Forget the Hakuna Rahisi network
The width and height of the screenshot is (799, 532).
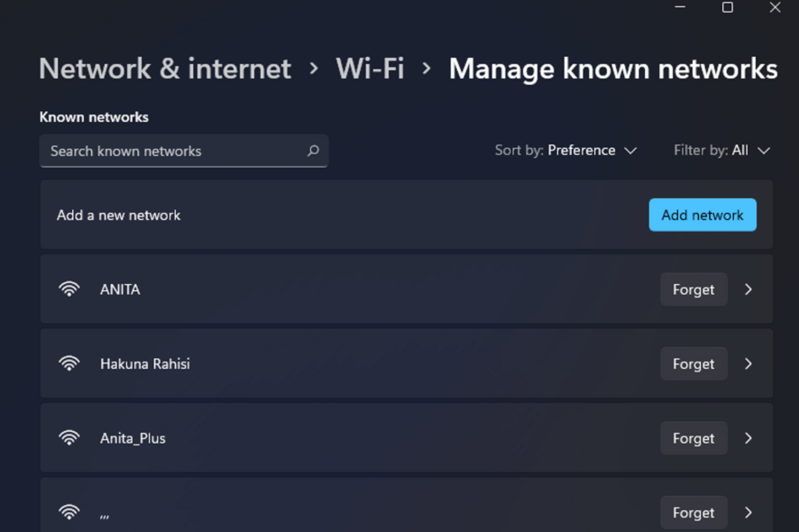tap(693, 363)
